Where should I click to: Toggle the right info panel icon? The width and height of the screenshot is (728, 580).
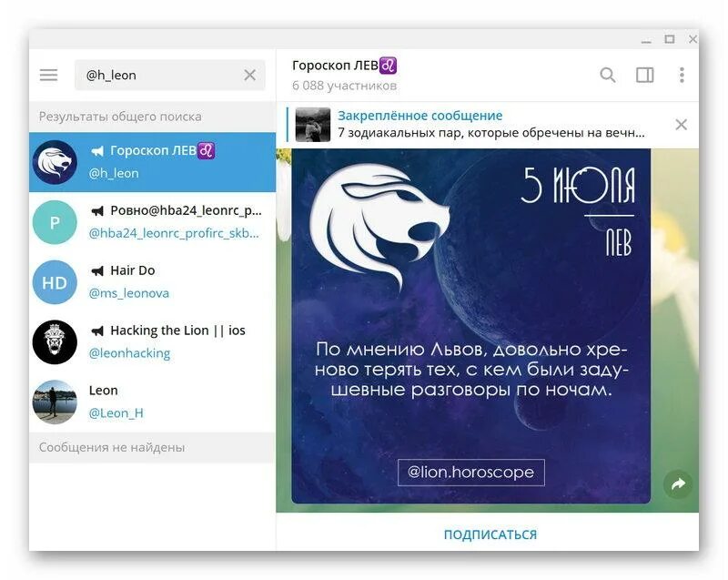[x=645, y=75]
